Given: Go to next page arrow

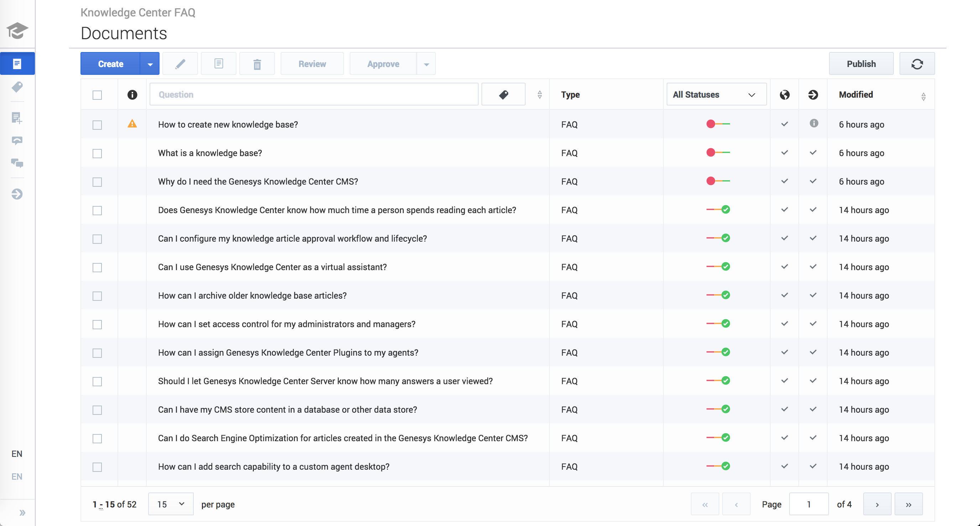Looking at the screenshot, I should coord(877,504).
